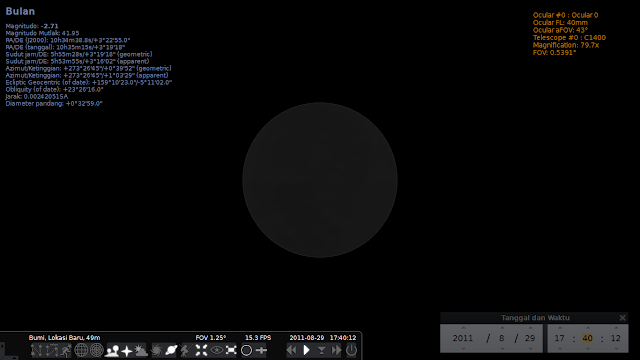Click the Bulan object heading

pos(20,11)
